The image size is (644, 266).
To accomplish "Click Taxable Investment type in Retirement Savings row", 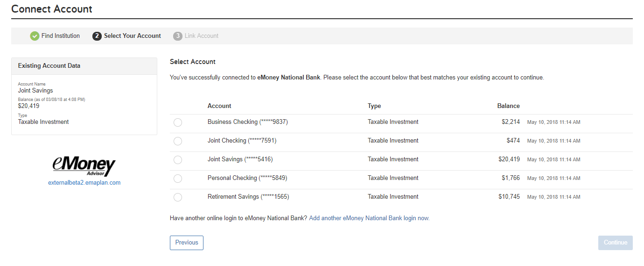I will pyautogui.click(x=393, y=197).
